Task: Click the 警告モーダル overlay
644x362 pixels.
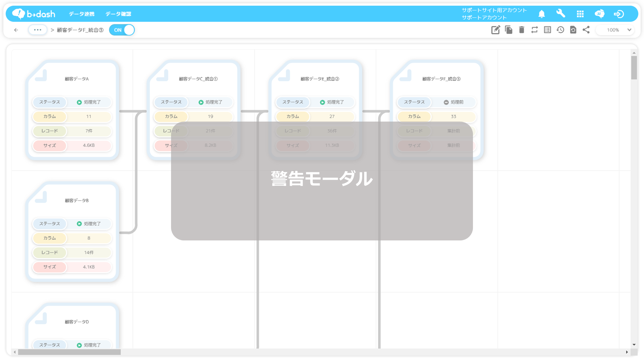Action: tap(322, 181)
